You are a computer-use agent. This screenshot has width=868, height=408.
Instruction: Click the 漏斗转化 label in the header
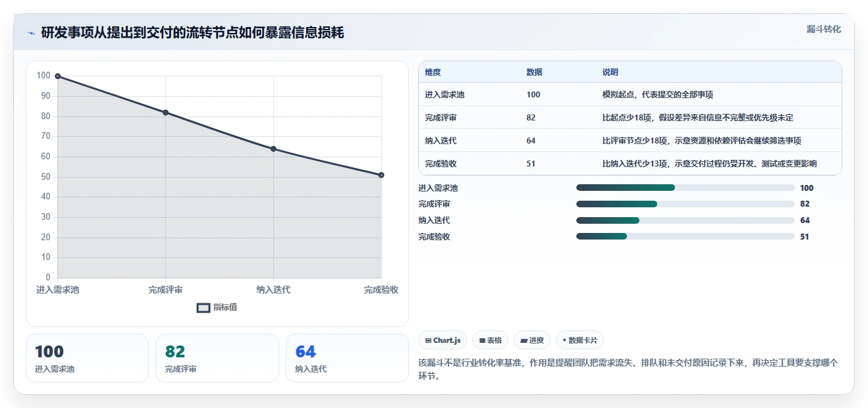pyautogui.click(x=824, y=29)
